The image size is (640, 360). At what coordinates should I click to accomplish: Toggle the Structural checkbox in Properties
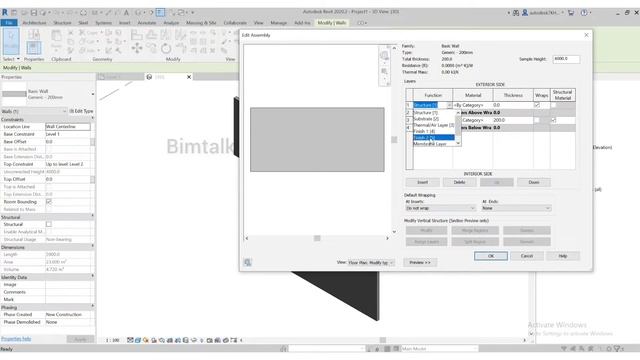(49, 224)
